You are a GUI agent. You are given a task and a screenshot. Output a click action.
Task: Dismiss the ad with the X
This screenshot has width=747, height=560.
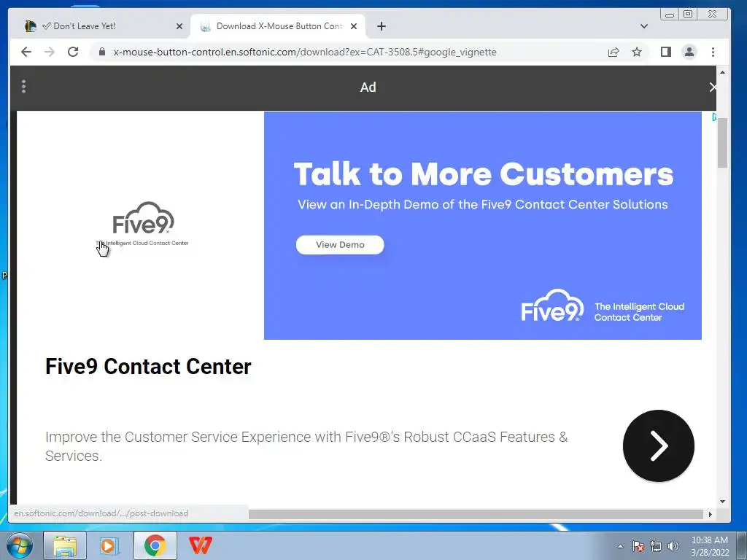[713, 87]
